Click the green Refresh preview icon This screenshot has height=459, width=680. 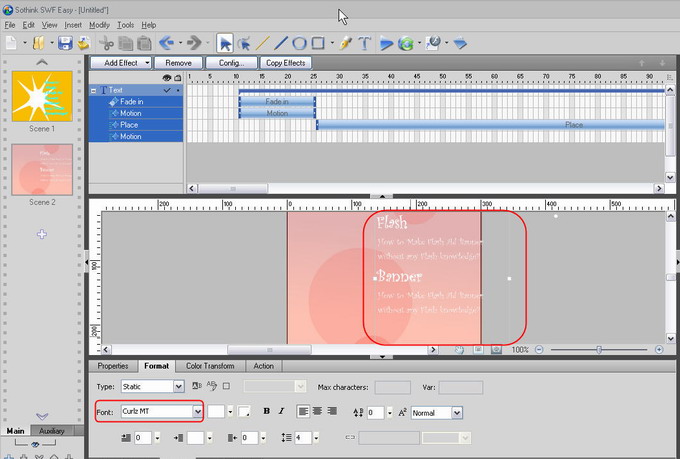[x=406, y=43]
